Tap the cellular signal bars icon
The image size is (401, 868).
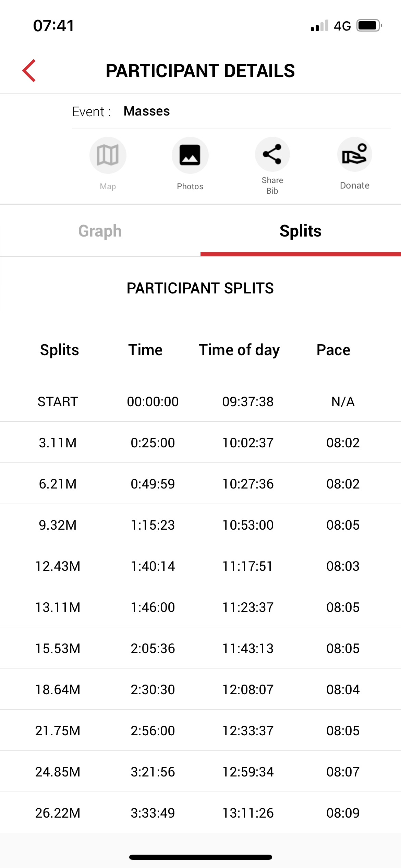tap(319, 26)
